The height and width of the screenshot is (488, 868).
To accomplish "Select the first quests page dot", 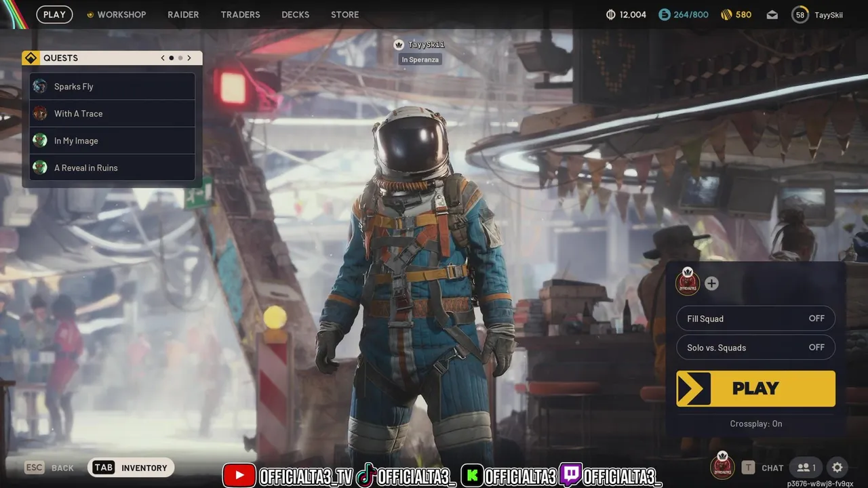I will coord(172,58).
